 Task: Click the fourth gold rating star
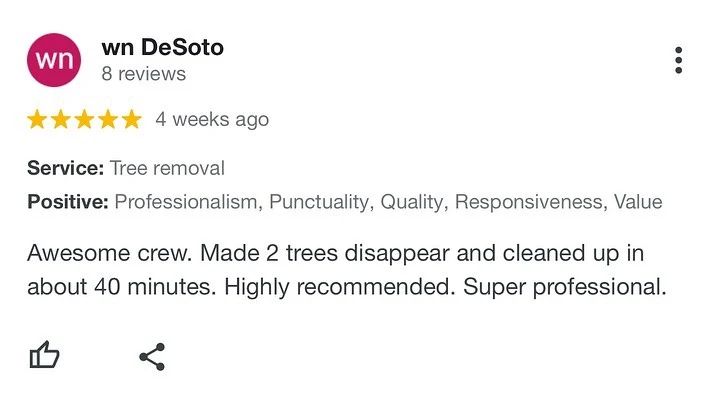point(108,120)
